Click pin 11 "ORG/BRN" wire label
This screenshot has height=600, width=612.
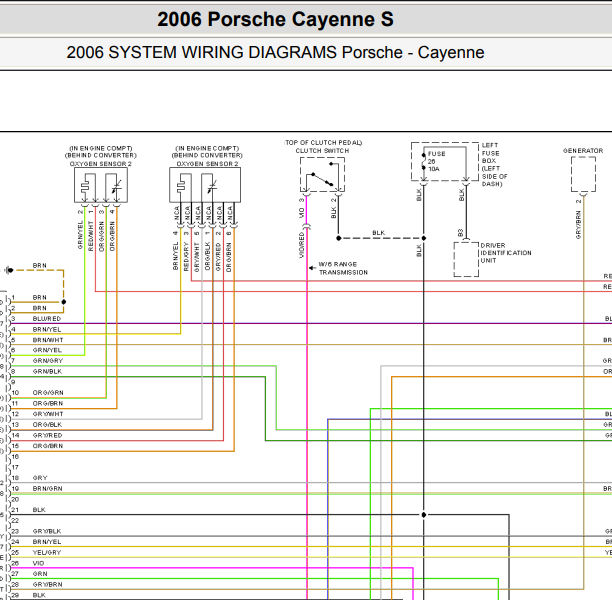click(48, 403)
